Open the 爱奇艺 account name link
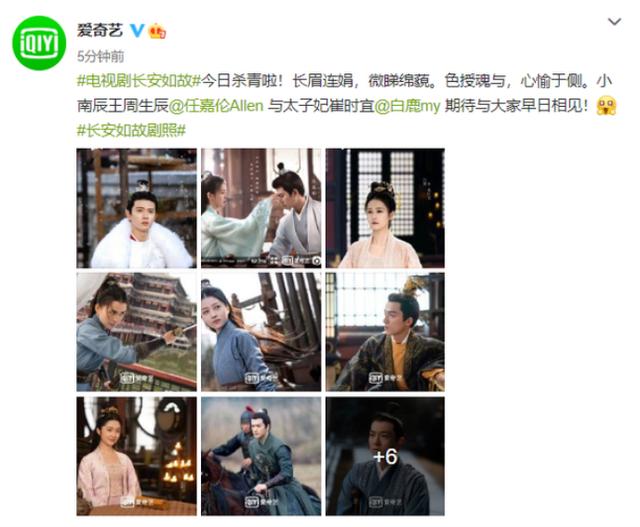The width and height of the screenshot is (640, 527). [100, 31]
